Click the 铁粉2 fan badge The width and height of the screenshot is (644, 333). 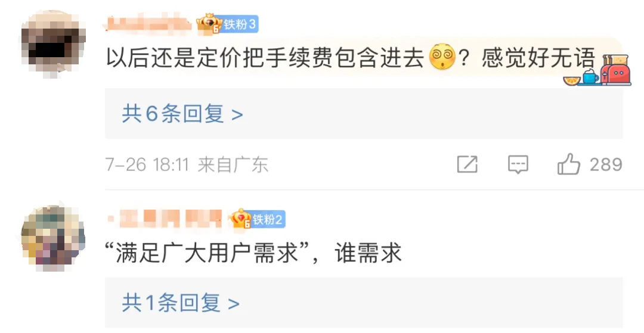click(267, 219)
